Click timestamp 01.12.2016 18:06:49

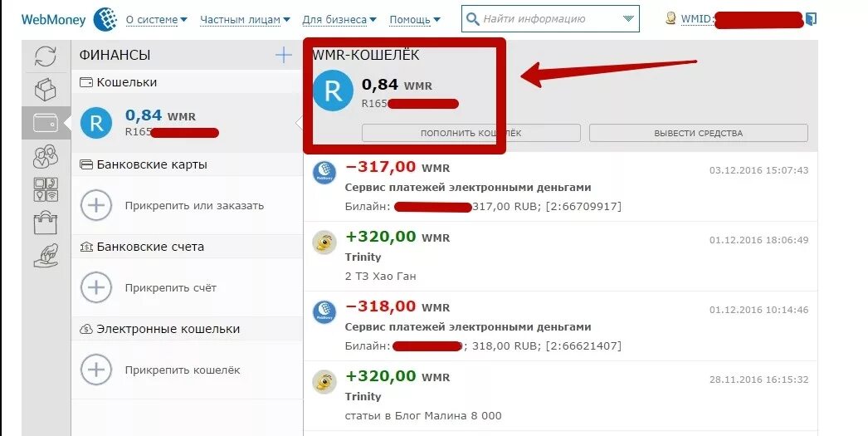(x=759, y=240)
